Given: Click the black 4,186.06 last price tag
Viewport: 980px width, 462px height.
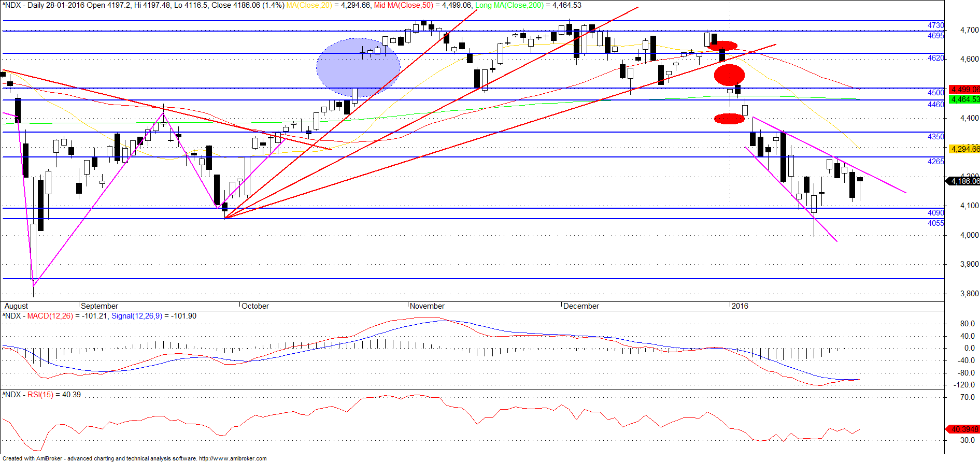Looking at the screenshot, I should [x=963, y=181].
